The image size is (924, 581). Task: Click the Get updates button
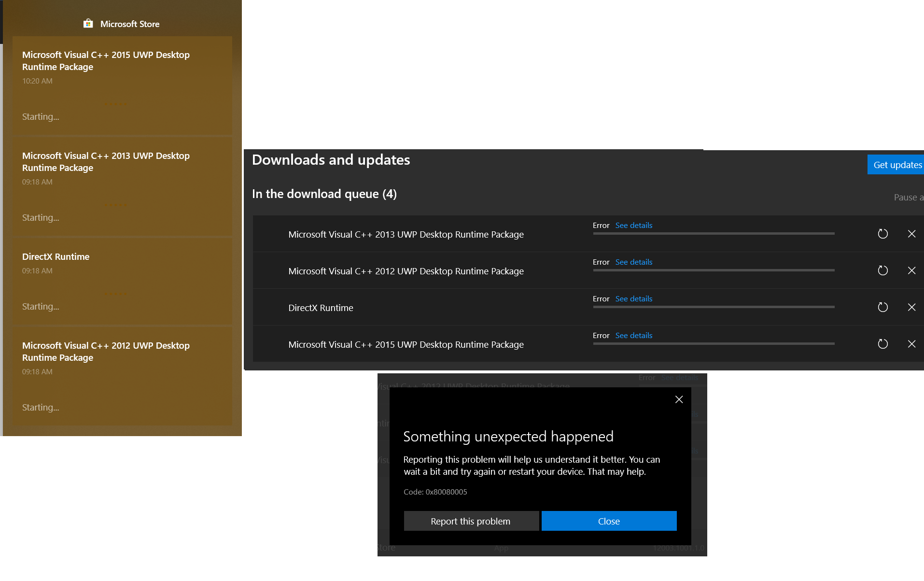(x=896, y=165)
